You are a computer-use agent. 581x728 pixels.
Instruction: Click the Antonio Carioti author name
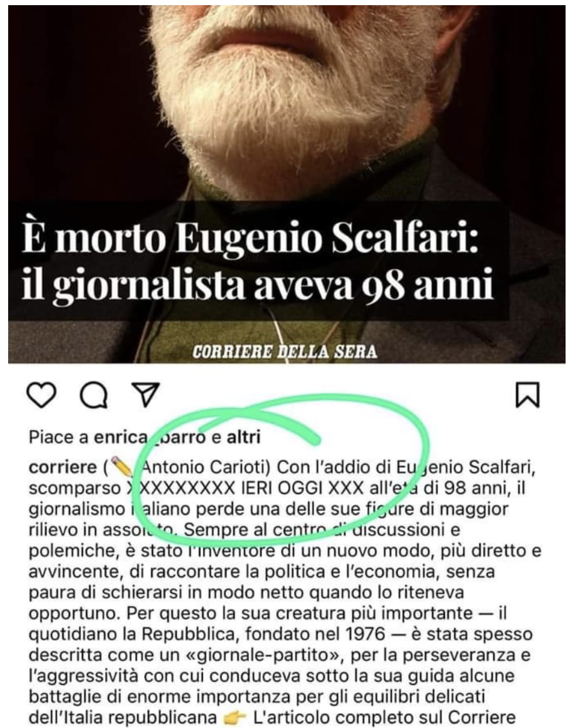205,467
